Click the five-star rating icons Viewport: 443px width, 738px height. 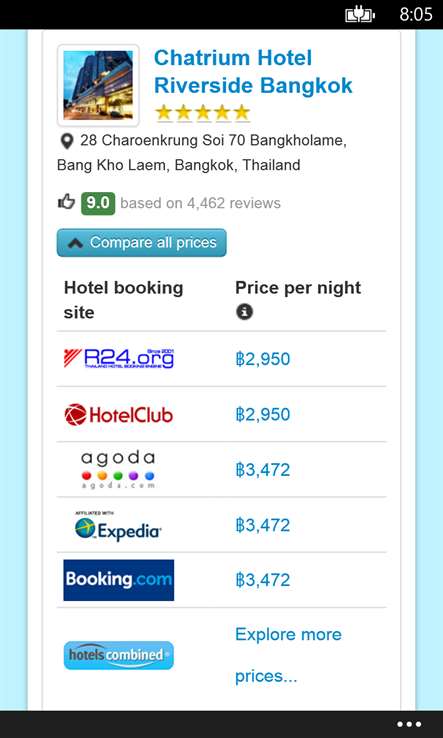[x=202, y=113]
